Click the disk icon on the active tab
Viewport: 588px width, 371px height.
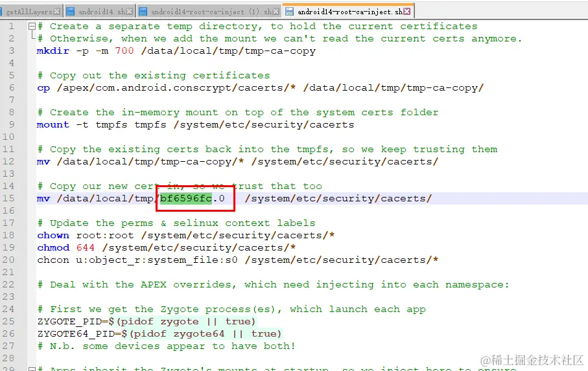[289, 12]
